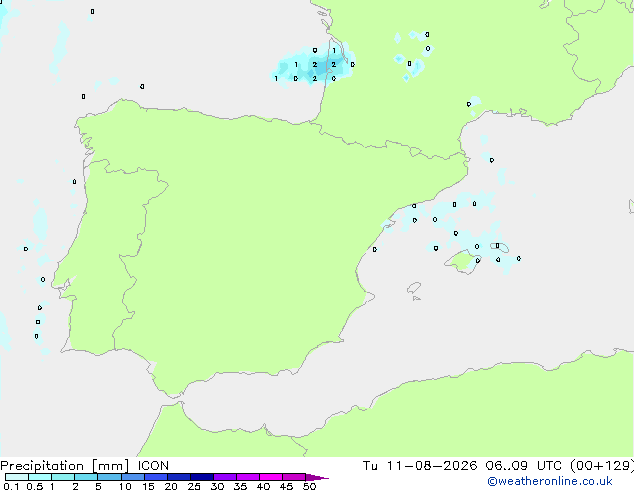Click the "0.1" legend scale label
634x490 pixels.
11,486
